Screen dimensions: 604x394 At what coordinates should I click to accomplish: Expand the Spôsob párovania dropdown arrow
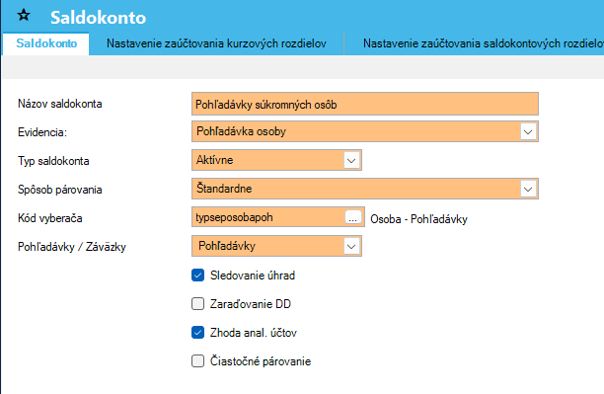(x=528, y=189)
